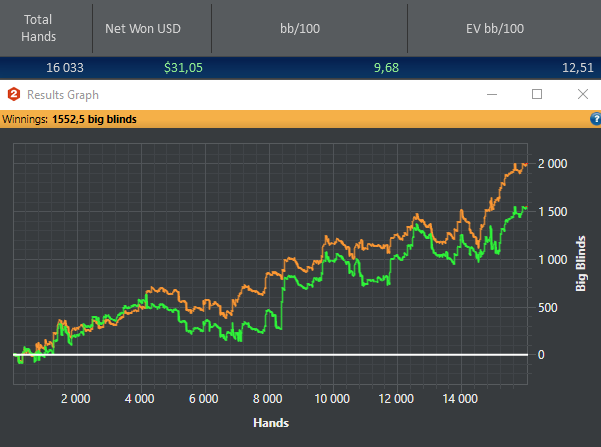
Task: Click the green winnings line endpoint near 1 500
Action: click(527, 207)
